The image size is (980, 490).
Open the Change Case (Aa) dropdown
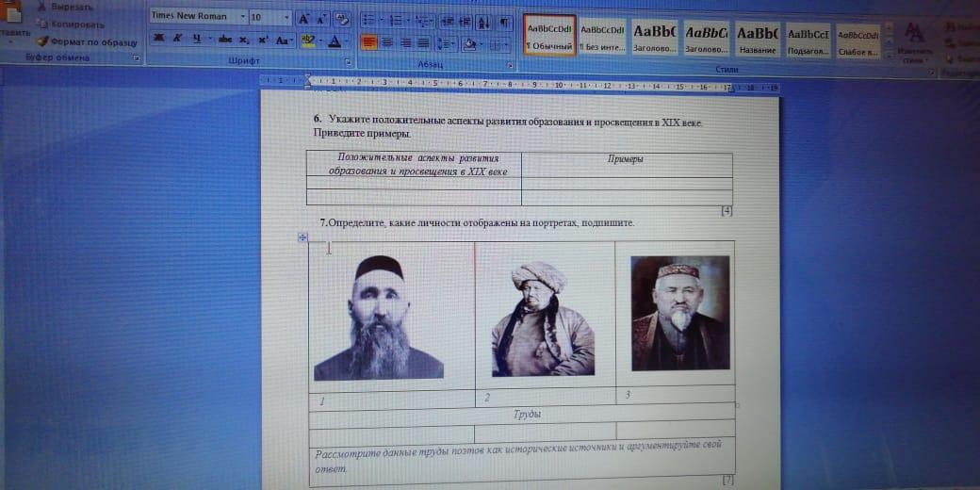[284, 41]
